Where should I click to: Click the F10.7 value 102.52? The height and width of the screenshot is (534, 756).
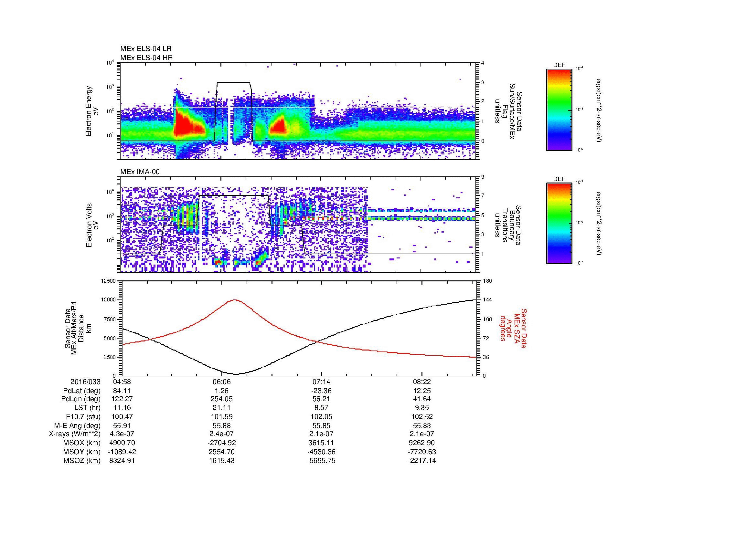(x=422, y=416)
